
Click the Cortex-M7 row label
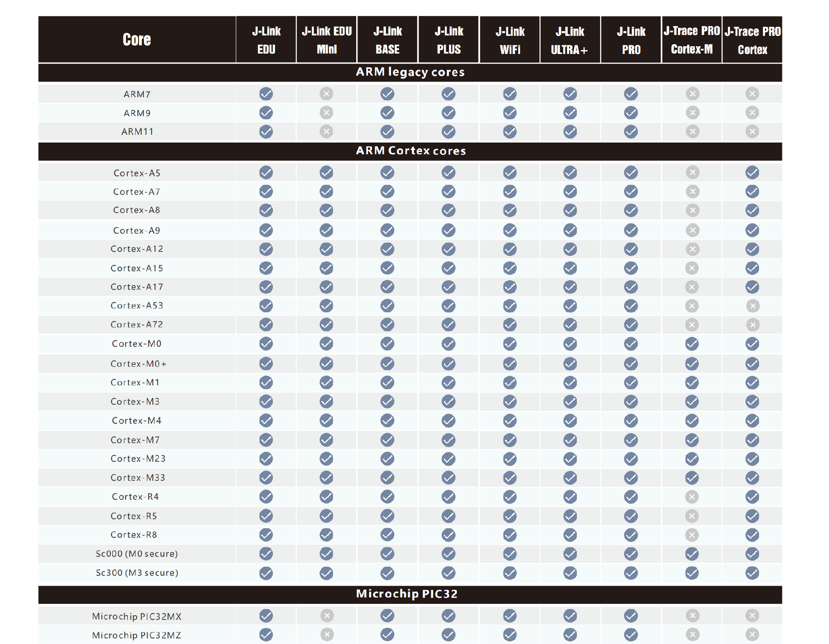coord(135,440)
